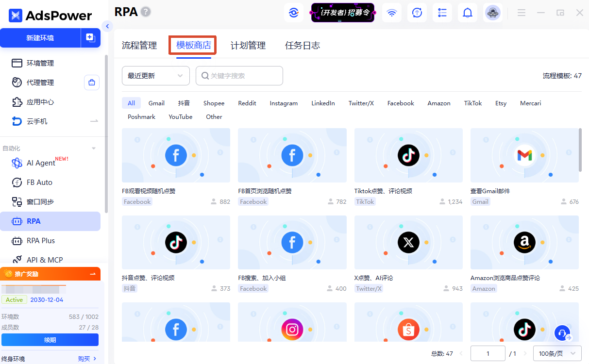Click the 购买 link for 终身环境
The image size is (589, 364).
point(87,359)
